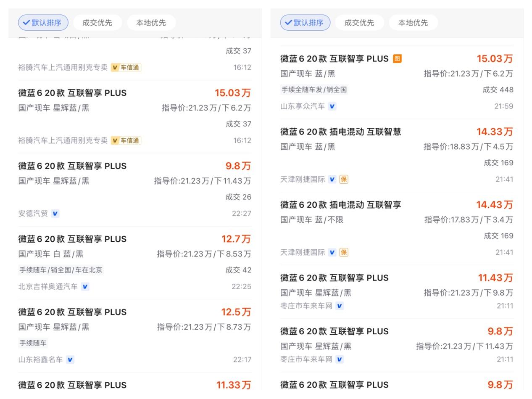Switch to 本地优先 sorting in right panel
Viewport: 532px width, 399px height.
click(413, 22)
